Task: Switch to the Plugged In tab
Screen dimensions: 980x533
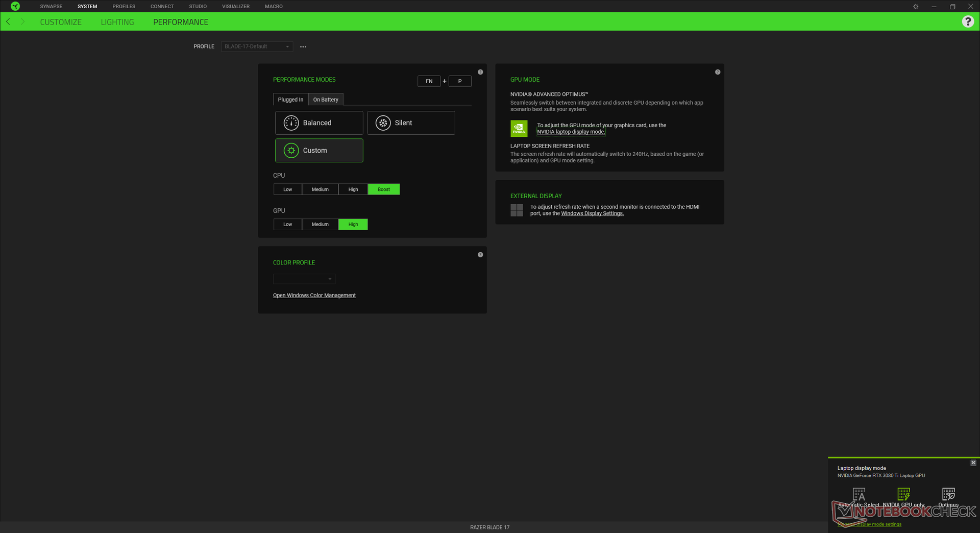Action: tap(290, 100)
